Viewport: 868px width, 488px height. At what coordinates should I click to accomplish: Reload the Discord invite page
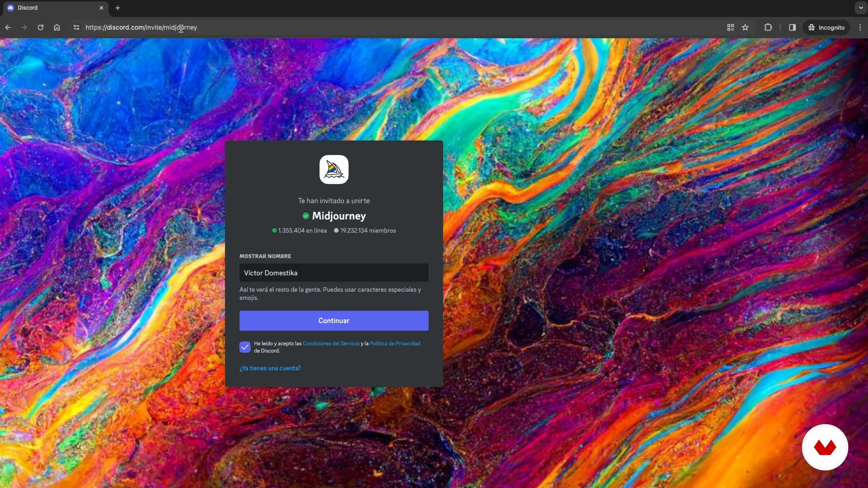tap(40, 28)
